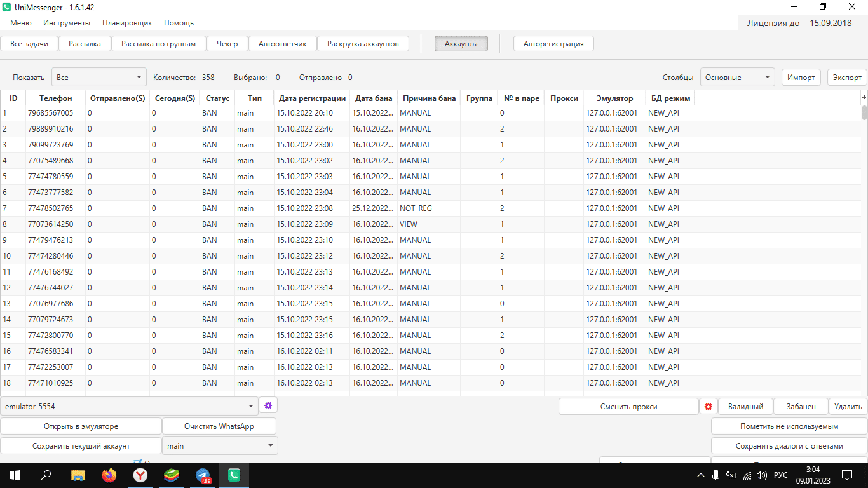Image resolution: width=868 pixels, height=488 pixels.
Task: Switch to the Авторегистрация tab
Action: [553, 44]
